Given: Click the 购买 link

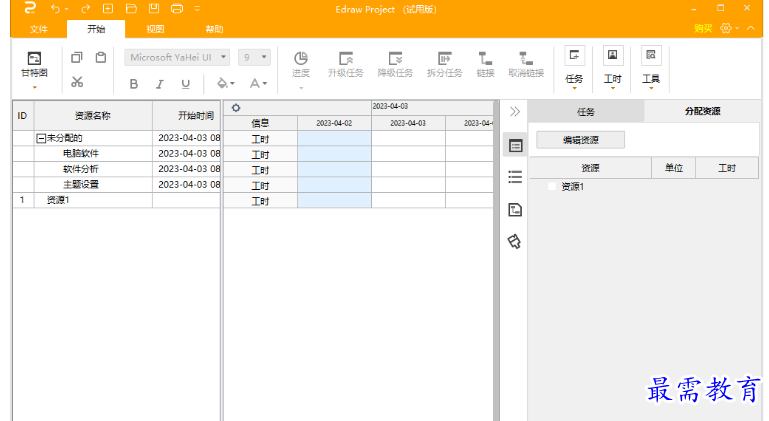Looking at the screenshot, I should [x=703, y=28].
